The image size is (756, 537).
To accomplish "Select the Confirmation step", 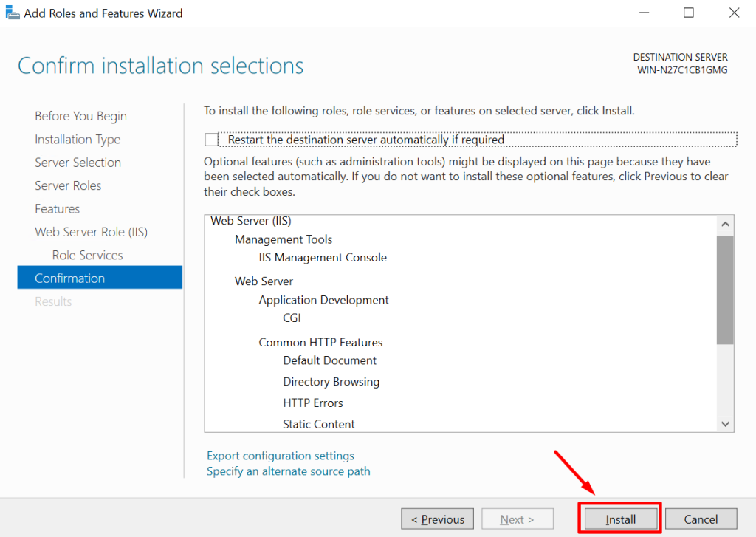I will pos(70,278).
